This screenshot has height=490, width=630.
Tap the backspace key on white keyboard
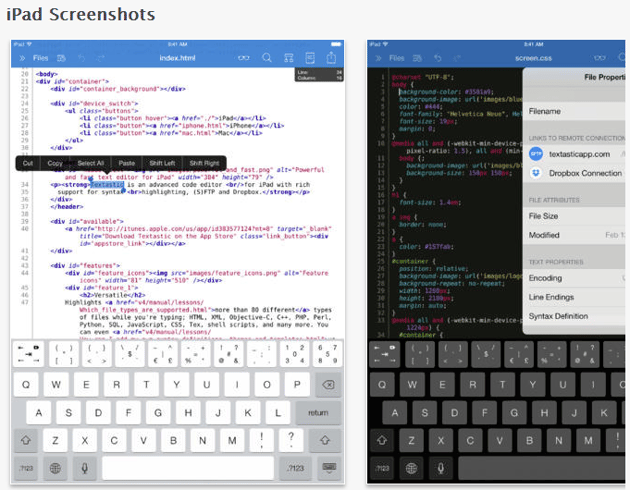pos(328,384)
